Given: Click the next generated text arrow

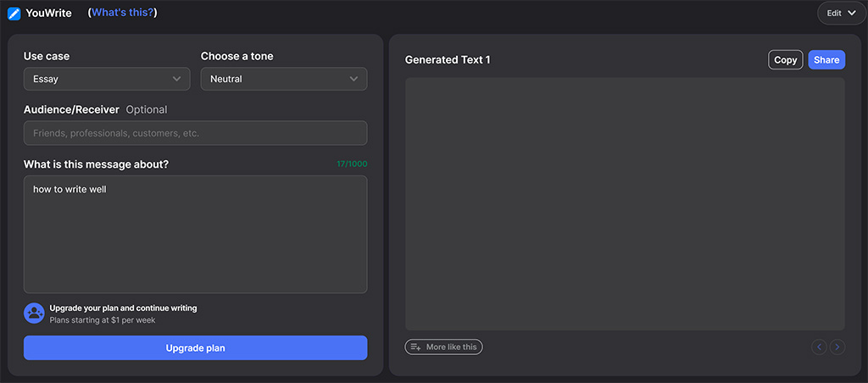Looking at the screenshot, I should [x=837, y=347].
